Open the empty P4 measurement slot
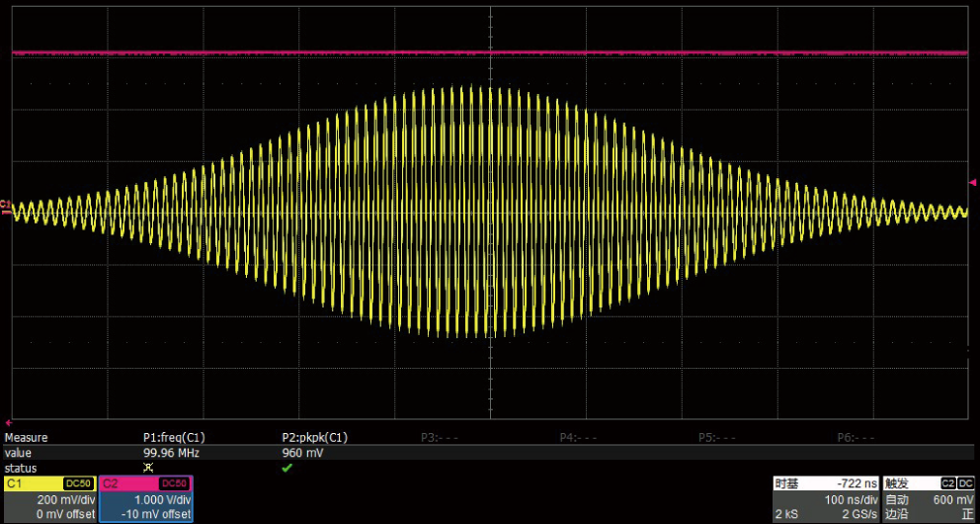The height and width of the screenshot is (524, 980). coord(578,437)
